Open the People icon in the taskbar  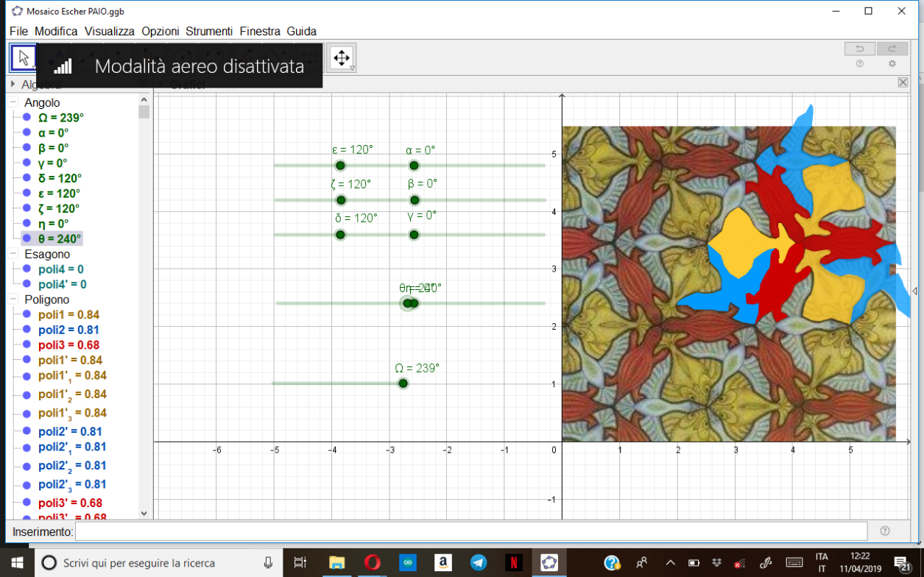coord(642,563)
